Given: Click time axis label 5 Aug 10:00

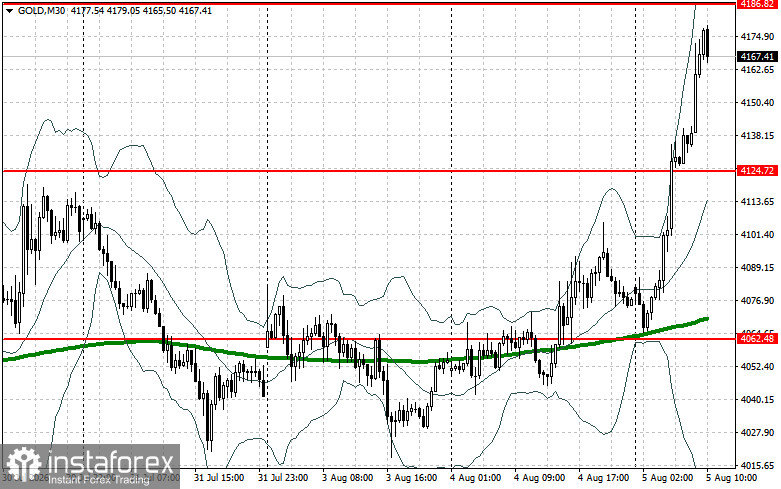Looking at the screenshot, I should click(x=732, y=478).
